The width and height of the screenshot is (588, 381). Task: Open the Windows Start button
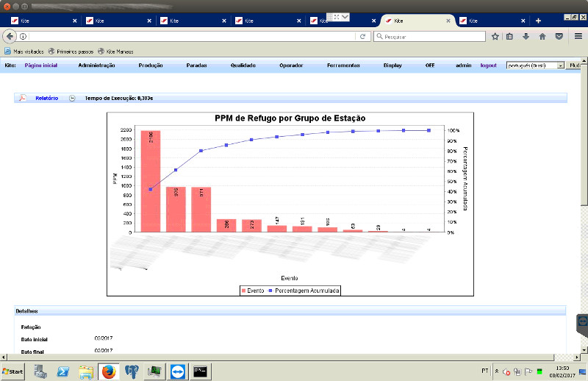[12, 371]
